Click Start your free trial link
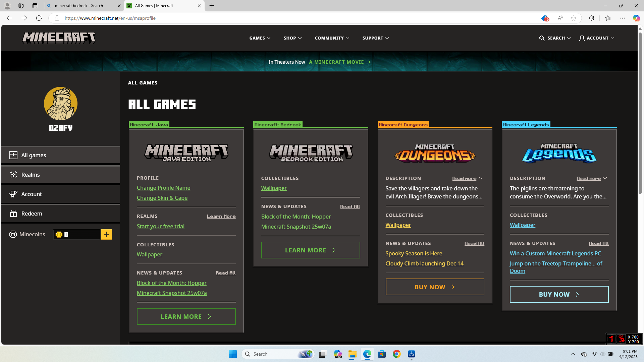644x362 pixels. pos(160,226)
